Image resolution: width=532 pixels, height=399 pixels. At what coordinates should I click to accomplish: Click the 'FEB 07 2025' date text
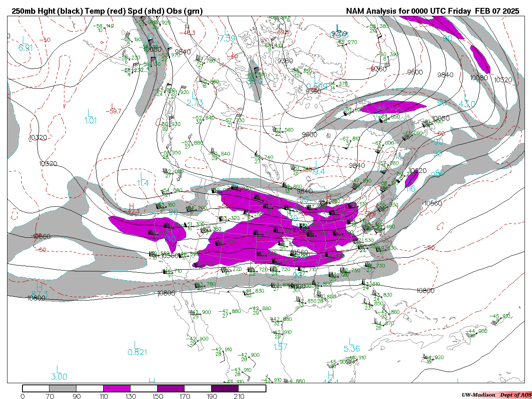coord(498,11)
